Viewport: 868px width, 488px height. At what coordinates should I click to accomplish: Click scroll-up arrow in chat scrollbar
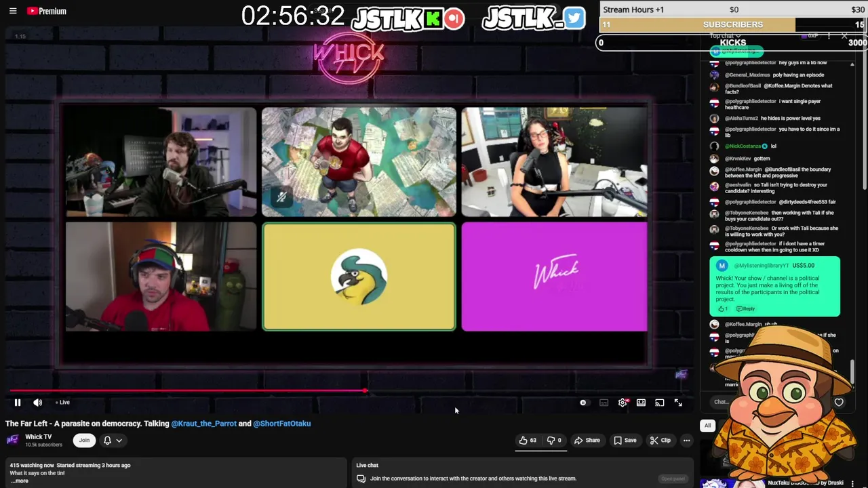(x=852, y=65)
